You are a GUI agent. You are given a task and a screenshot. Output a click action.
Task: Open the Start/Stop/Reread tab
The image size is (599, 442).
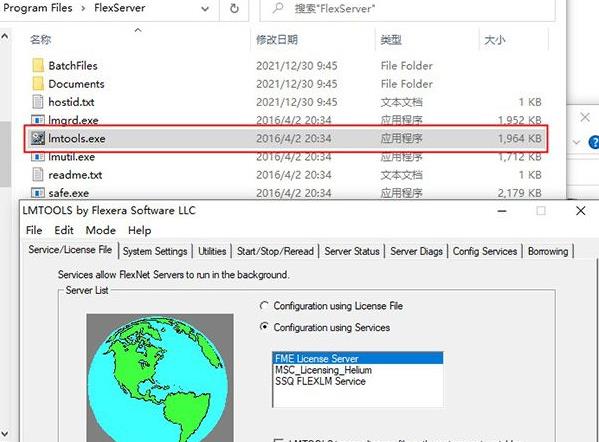coord(275,251)
